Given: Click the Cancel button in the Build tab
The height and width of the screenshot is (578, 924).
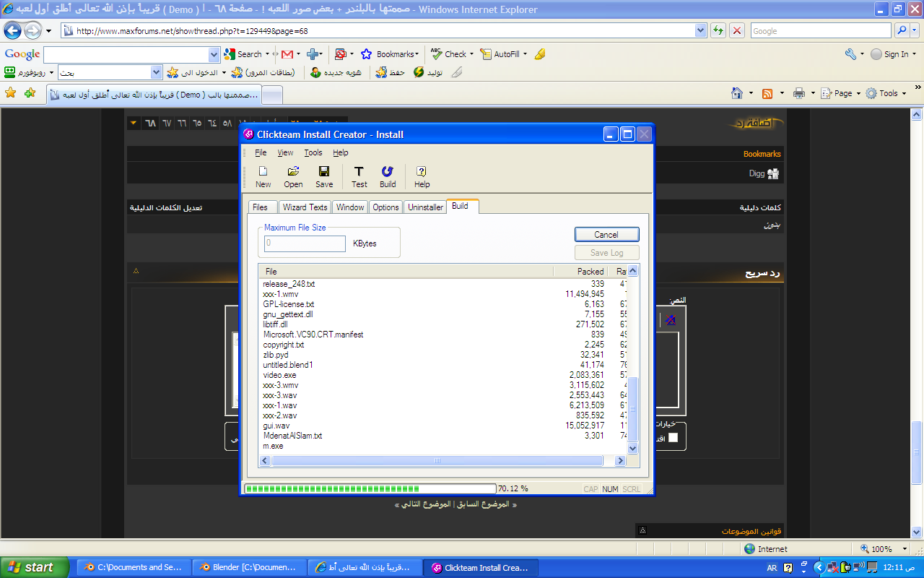Looking at the screenshot, I should [x=606, y=234].
